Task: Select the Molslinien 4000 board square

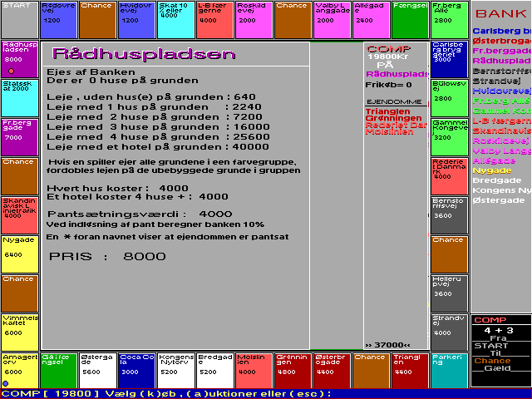Action: pyautogui.click(x=254, y=371)
